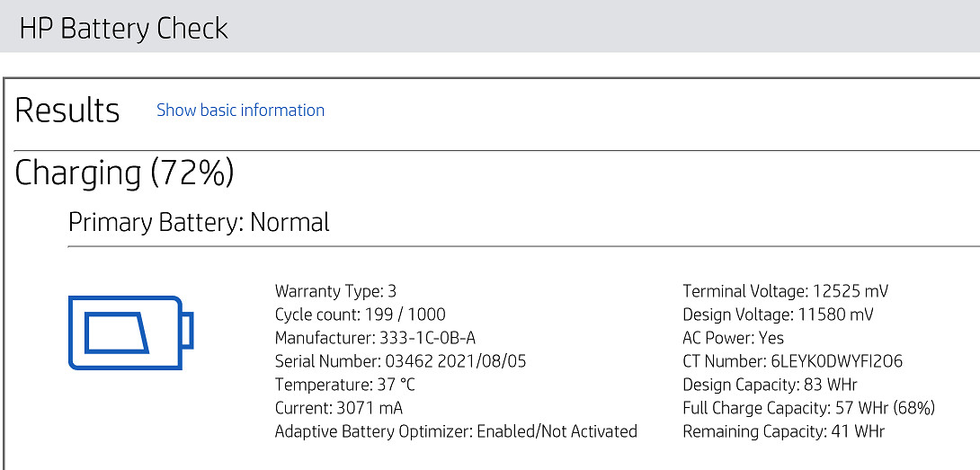Select Temperature: 37 °C reading
The height and width of the screenshot is (470, 980).
point(345,385)
